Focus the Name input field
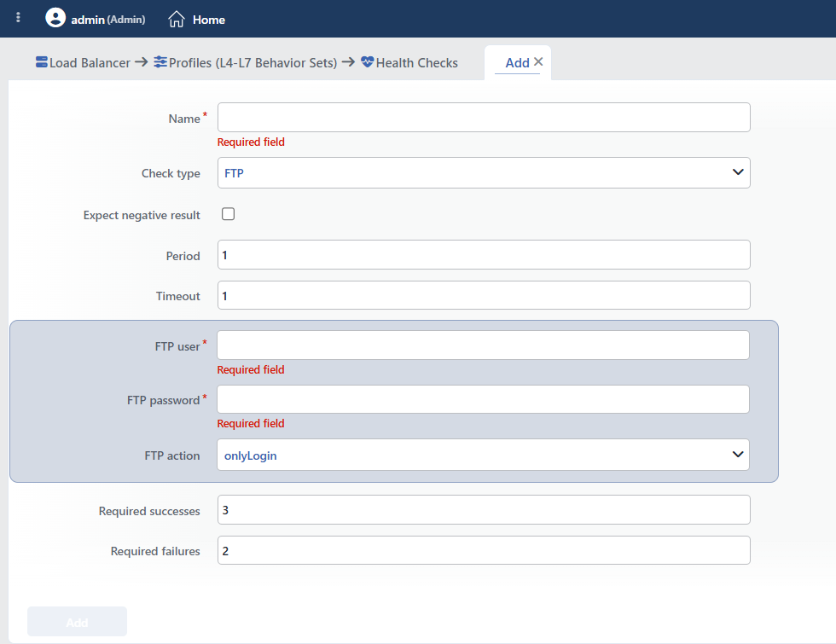This screenshot has height=644, width=836. pyautogui.click(x=484, y=118)
